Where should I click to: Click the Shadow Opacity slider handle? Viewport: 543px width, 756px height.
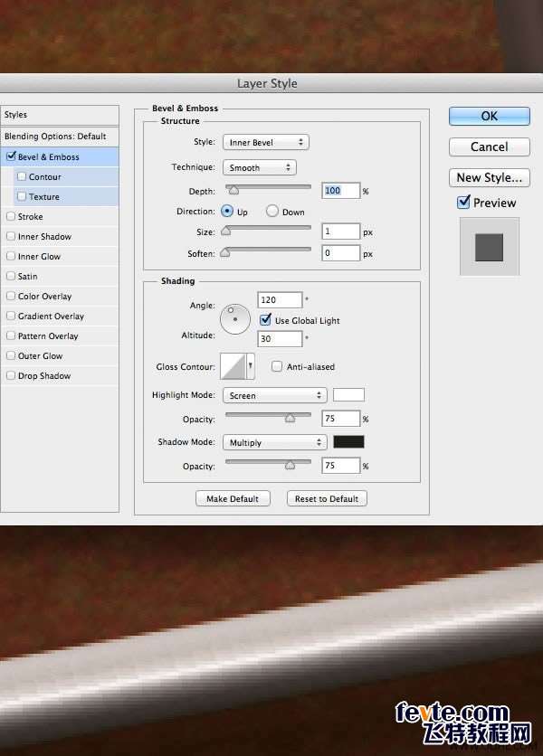290,465
